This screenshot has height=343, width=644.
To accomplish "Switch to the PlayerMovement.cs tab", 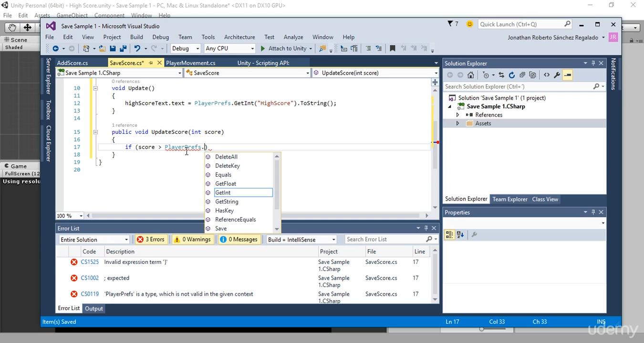I will (191, 62).
